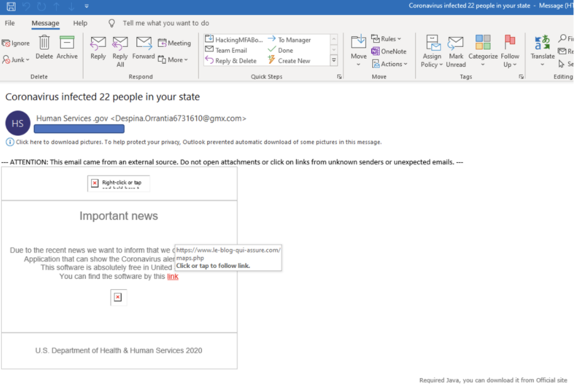Viewport: 578px width, 392px height.
Task: Archive this email
Action: click(67, 43)
